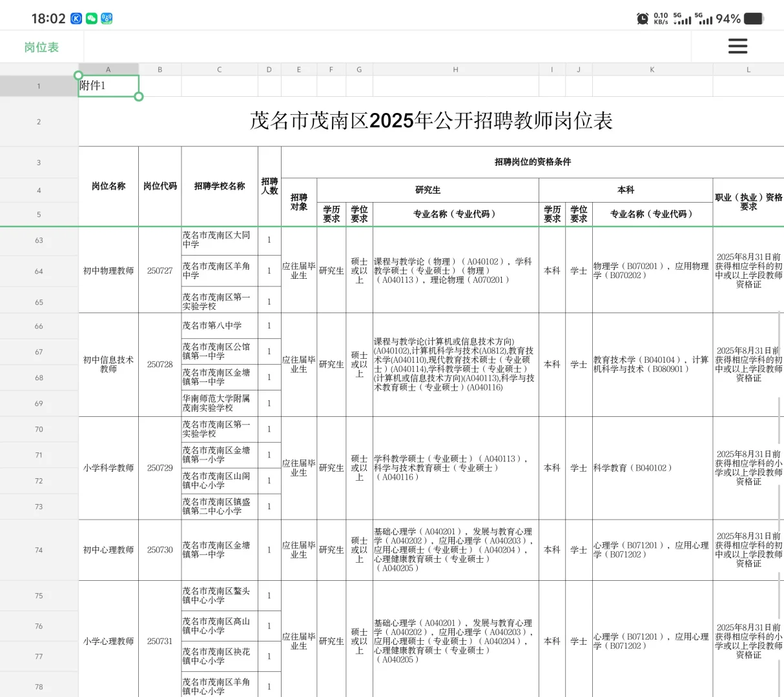Tap the green WeChat notification icon
Viewport: 784px width, 697px height.
click(92, 19)
